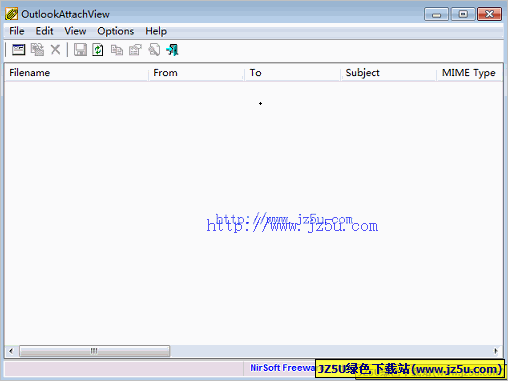Maximize the OutlookAttachView window
This screenshot has height=381, width=508.
click(x=463, y=14)
